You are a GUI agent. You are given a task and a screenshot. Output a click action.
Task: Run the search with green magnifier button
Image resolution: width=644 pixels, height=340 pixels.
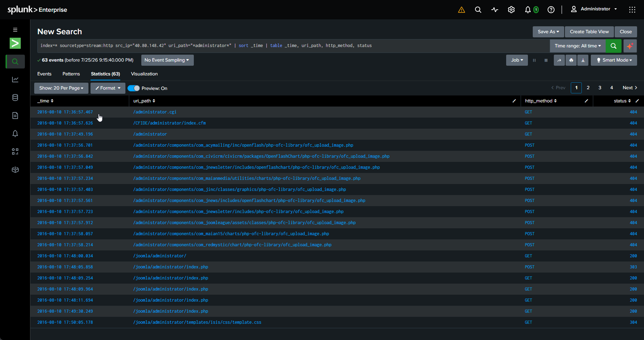click(614, 46)
